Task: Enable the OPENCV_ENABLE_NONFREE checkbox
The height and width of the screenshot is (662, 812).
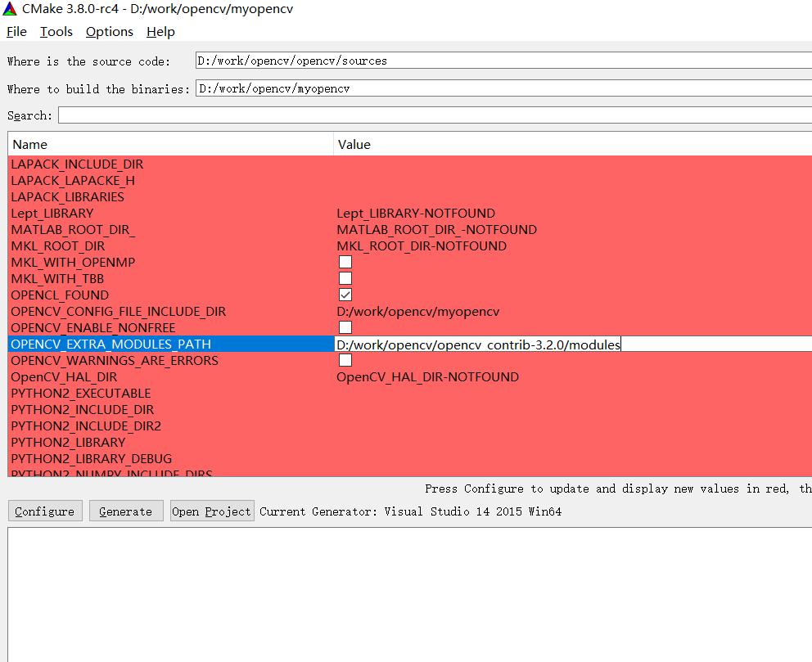Action: 345,327
